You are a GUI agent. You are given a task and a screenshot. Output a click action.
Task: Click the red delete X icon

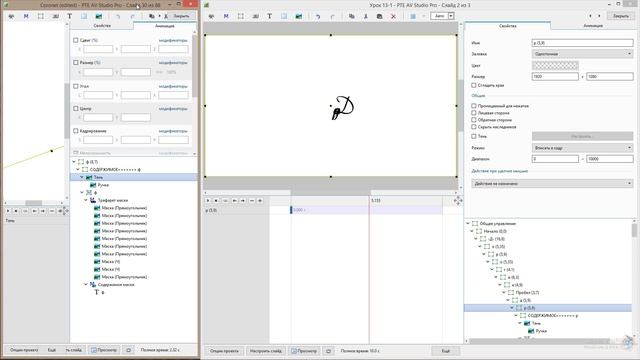coord(393,16)
